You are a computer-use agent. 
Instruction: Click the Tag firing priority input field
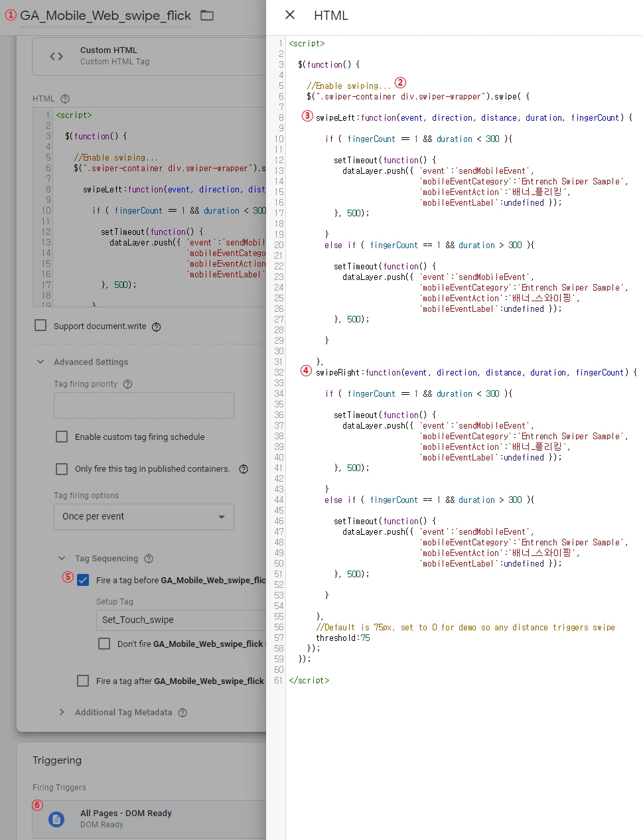point(144,405)
